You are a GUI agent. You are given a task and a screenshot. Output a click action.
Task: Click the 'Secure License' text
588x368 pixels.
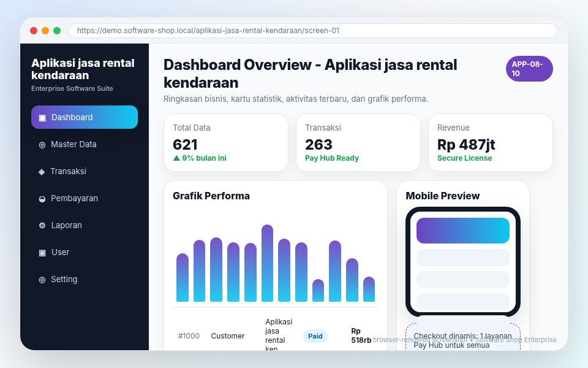pyautogui.click(x=465, y=158)
